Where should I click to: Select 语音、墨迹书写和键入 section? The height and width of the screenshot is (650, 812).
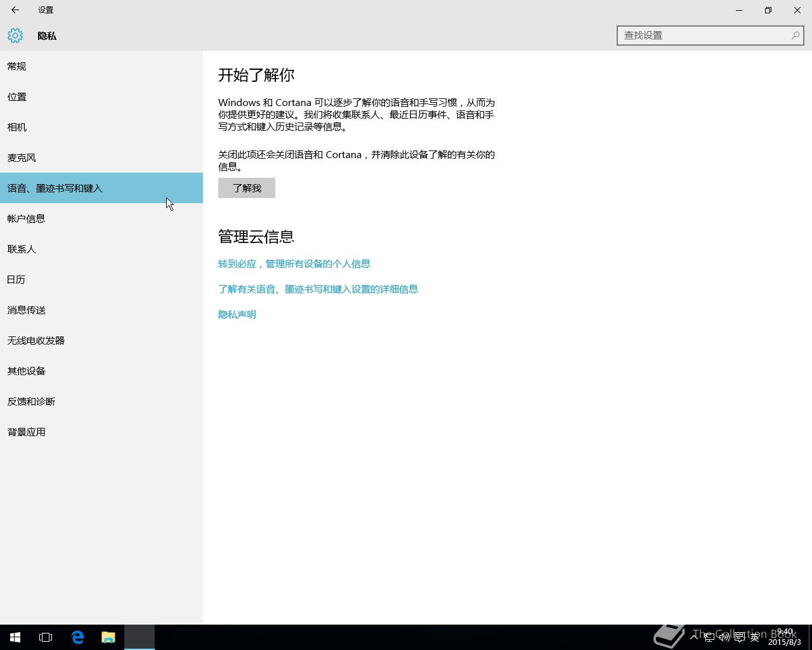click(101, 188)
